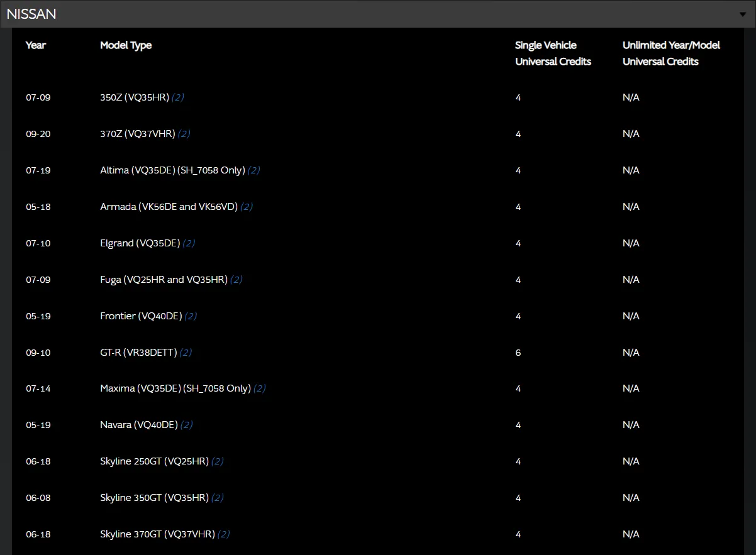
Task: Select Skyline 370GT (VQ37VHR) text
Action: coord(157,534)
